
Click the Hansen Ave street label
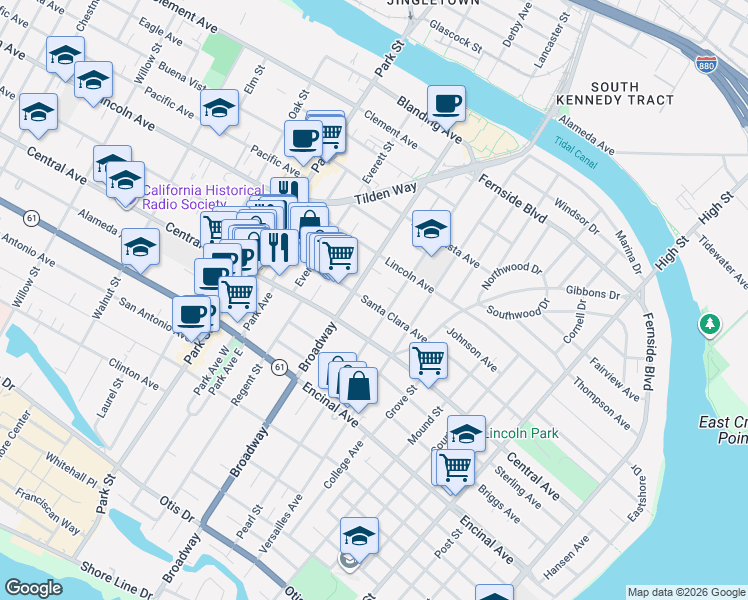pyautogui.click(x=566, y=558)
